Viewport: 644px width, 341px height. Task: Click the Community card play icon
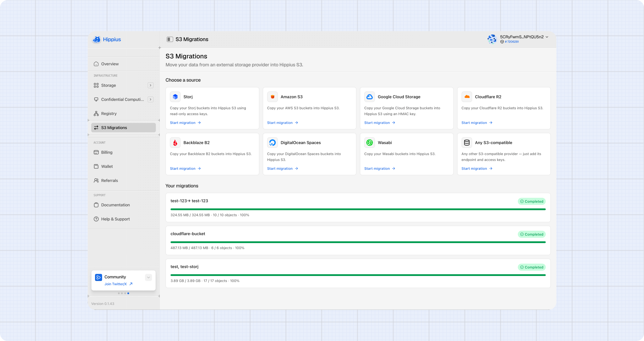click(x=98, y=277)
